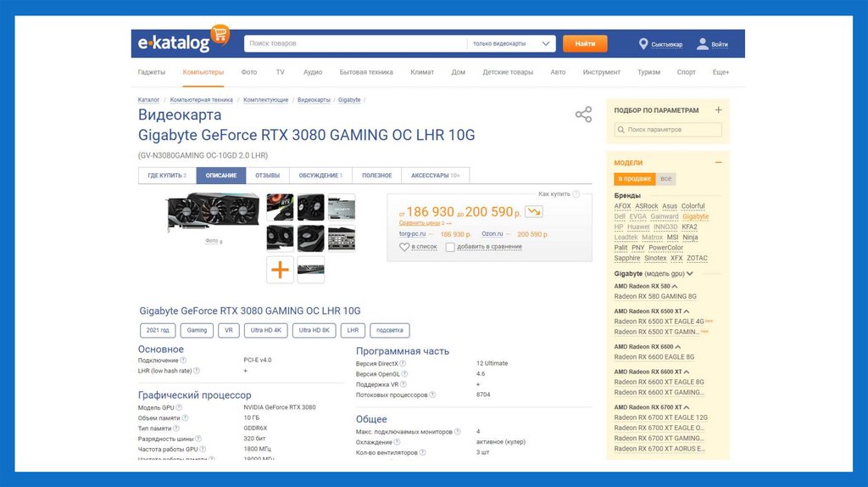Click the VR tag button
This screenshot has height=487, width=868.
pos(229,330)
